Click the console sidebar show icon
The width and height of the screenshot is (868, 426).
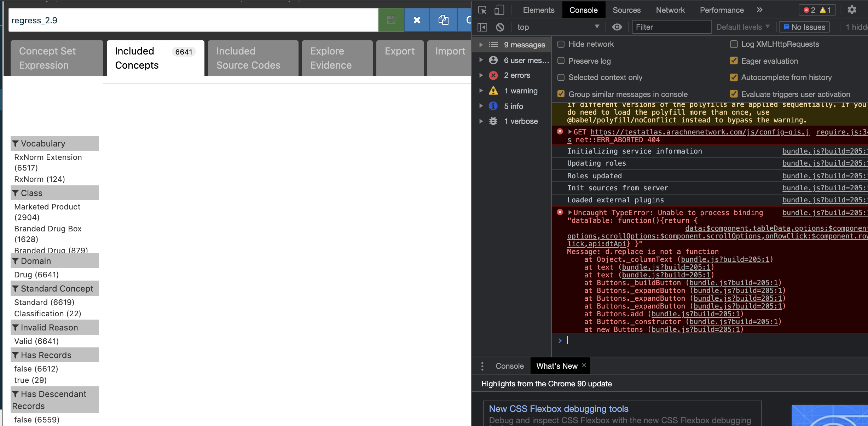(x=482, y=27)
